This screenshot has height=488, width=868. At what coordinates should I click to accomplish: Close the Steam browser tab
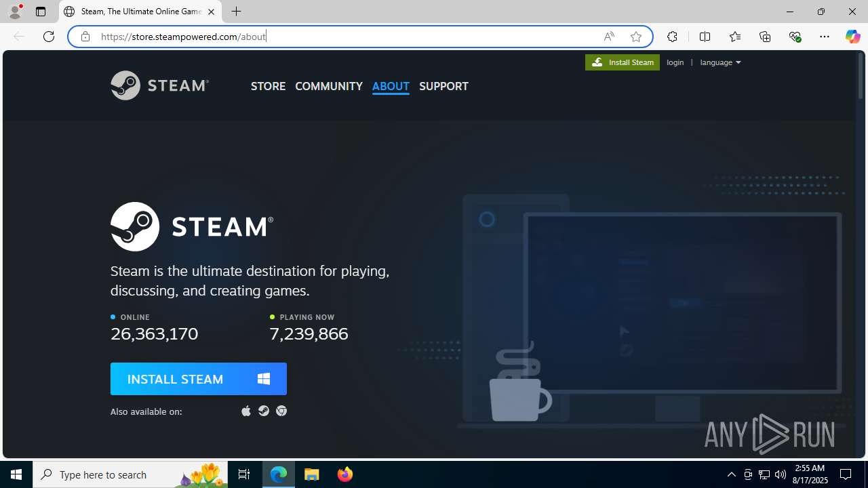coord(211,12)
